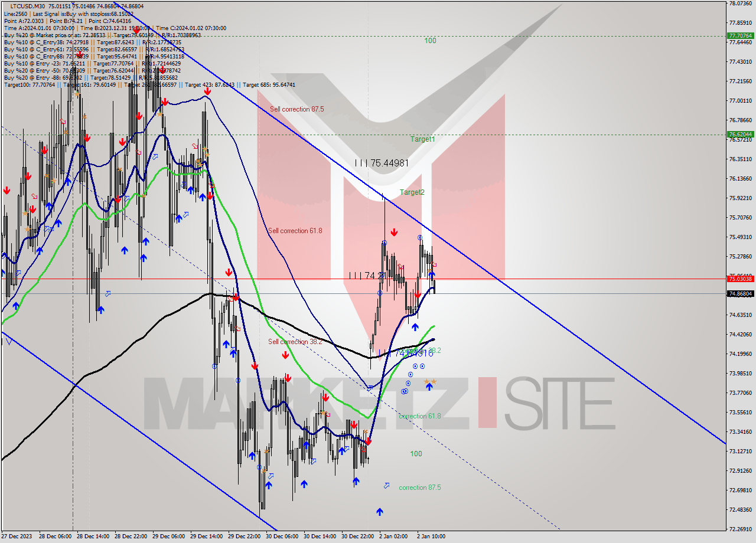Click the 72.26910 price axis label
This screenshot has height=543, width=756.
[x=740, y=529]
